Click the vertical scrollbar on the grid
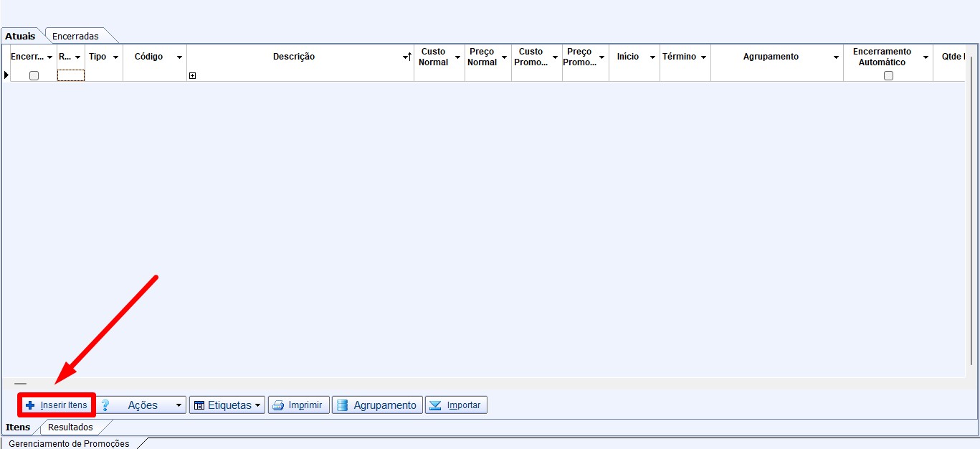The height and width of the screenshot is (449, 980). [x=972, y=215]
